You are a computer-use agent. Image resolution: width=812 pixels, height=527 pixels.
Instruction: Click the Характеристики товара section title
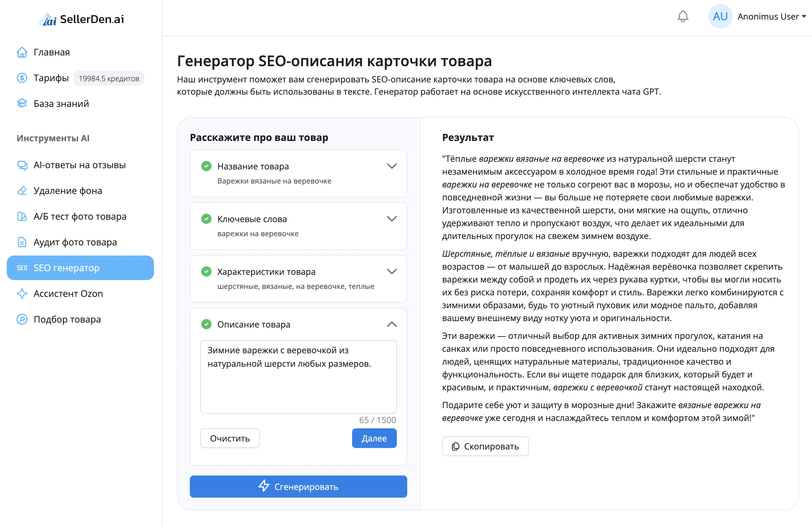coord(266,272)
